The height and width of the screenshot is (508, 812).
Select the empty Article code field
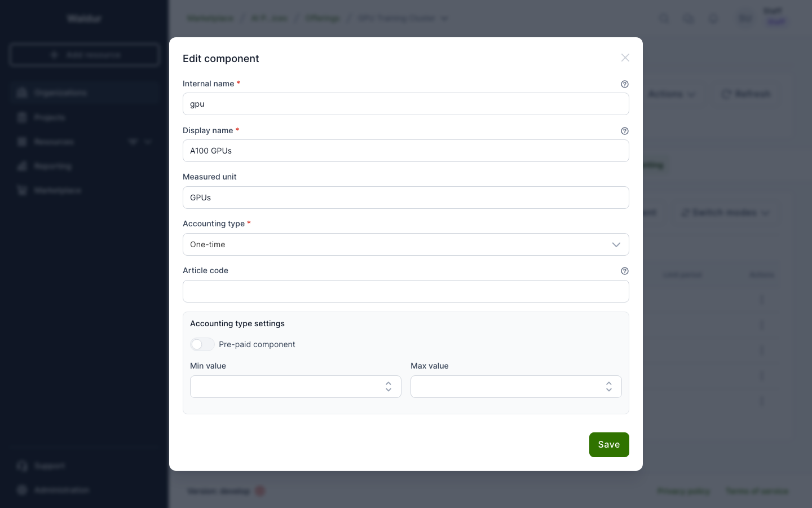click(405, 291)
